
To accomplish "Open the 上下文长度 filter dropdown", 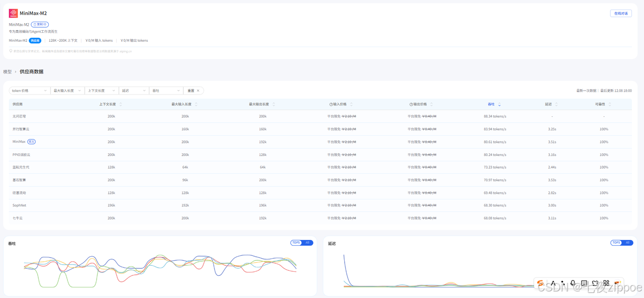I will (x=101, y=91).
